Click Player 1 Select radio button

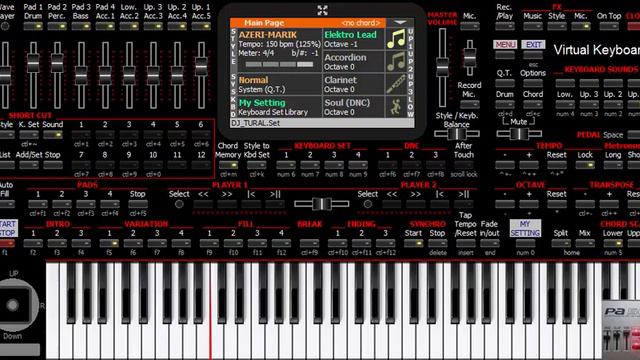click(179, 204)
